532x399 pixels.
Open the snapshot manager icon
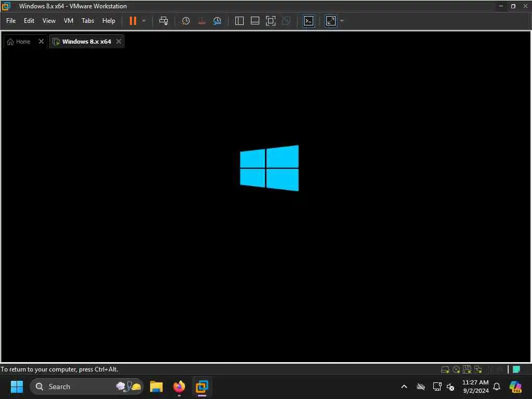pyautogui.click(x=217, y=21)
